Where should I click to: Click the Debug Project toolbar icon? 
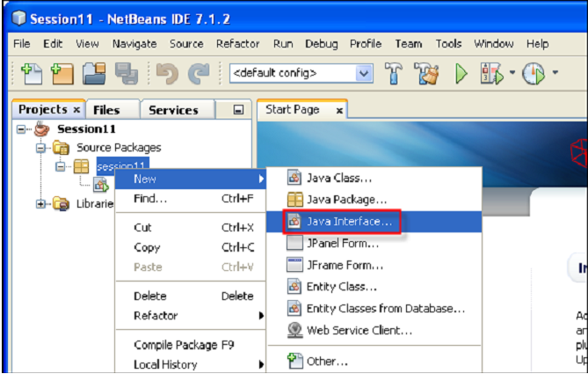pos(491,74)
